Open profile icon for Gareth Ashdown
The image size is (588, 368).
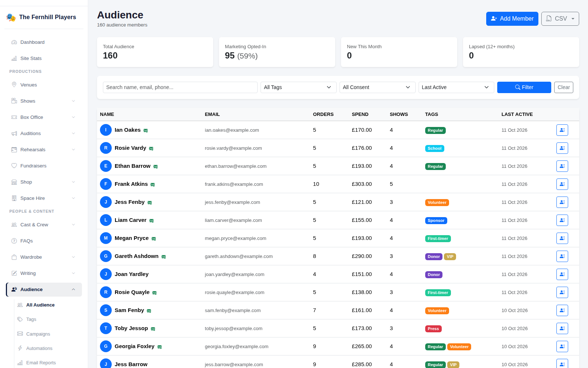(562, 256)
